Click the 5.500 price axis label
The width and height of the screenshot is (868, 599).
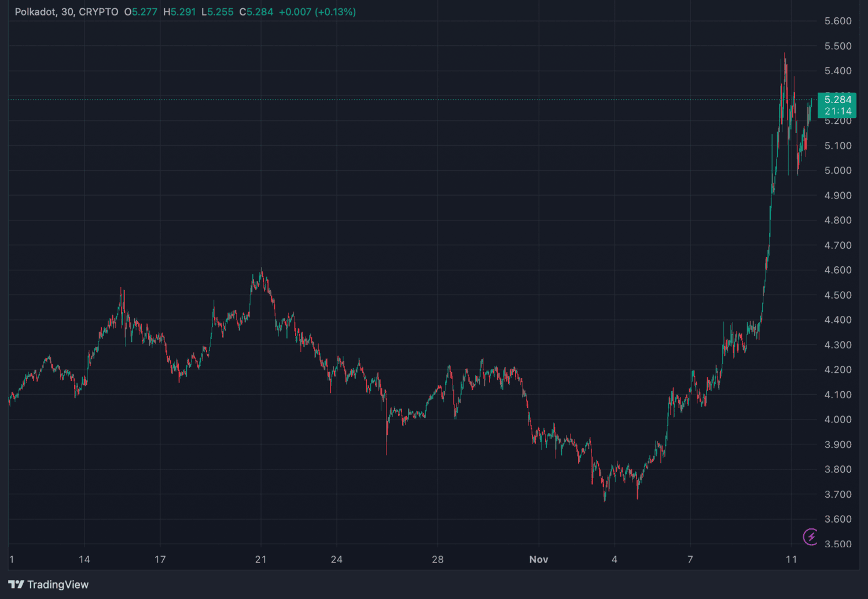click(838, 46)
